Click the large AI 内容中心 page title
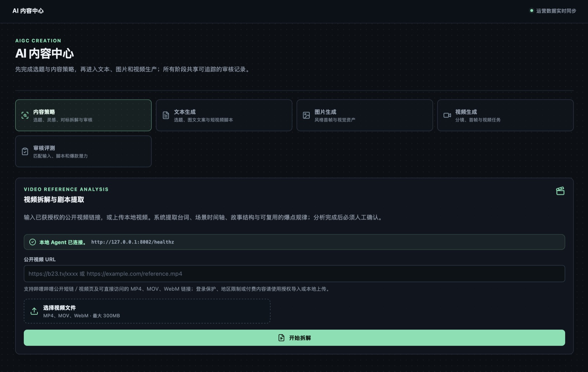This screenshot has height=372, width=588. [x=44, y=54]
